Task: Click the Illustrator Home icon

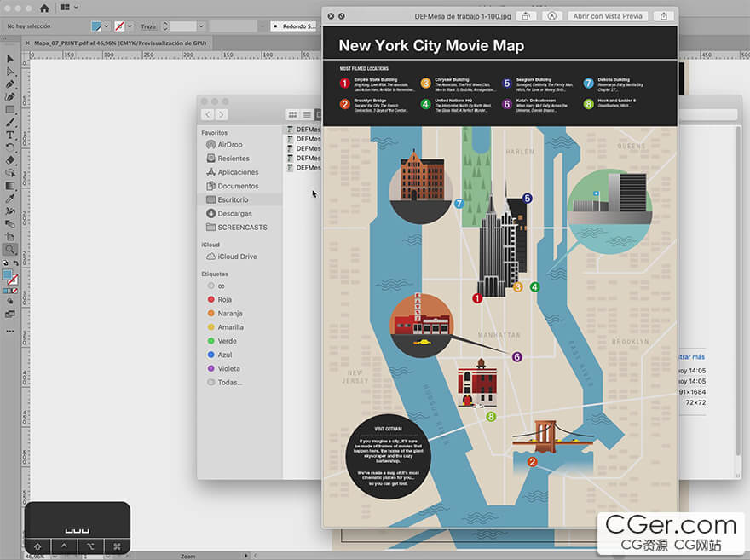Action: click(x=44, y=8)
